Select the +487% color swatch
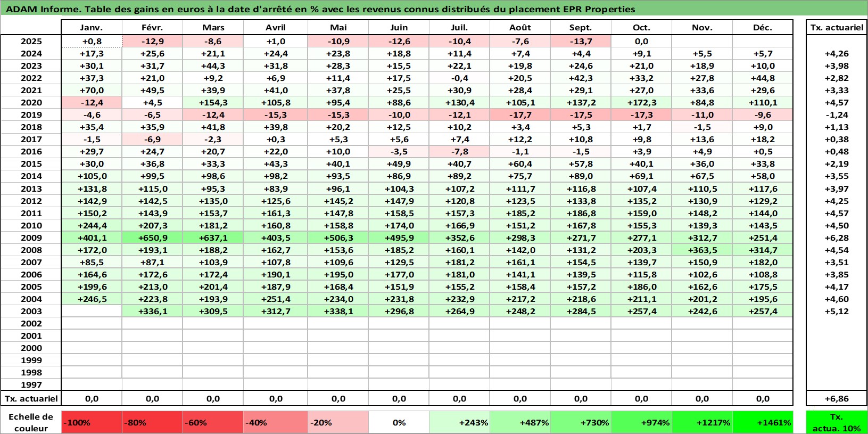868x434 pixels. click(x=520, y=422)
